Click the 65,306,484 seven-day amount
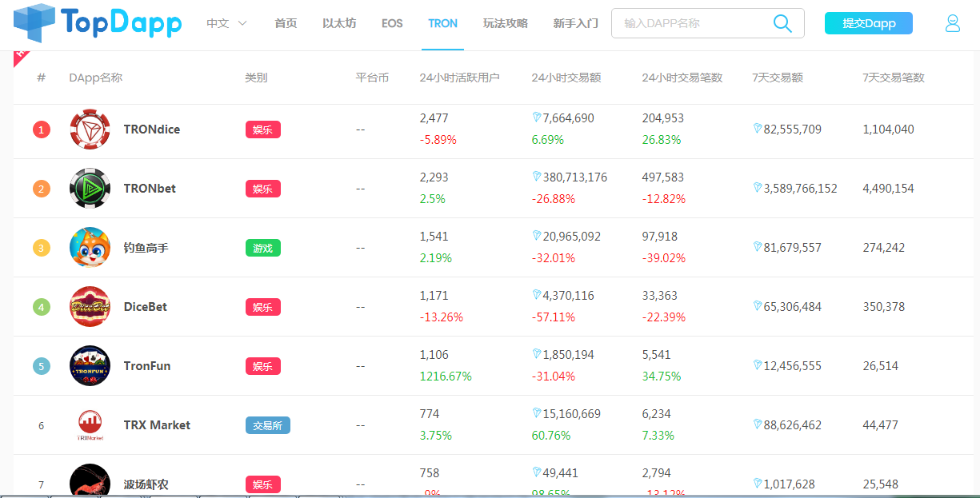 pyautogui.click(x=792, y=306)
